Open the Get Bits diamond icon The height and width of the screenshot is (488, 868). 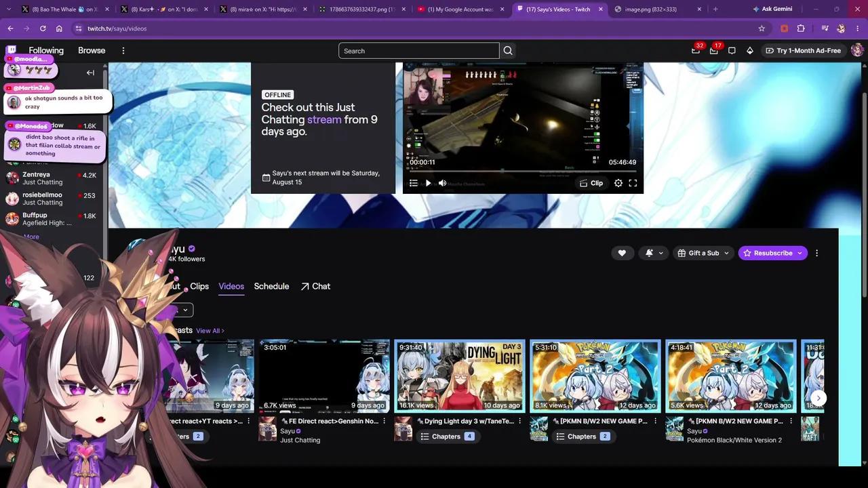750,50
